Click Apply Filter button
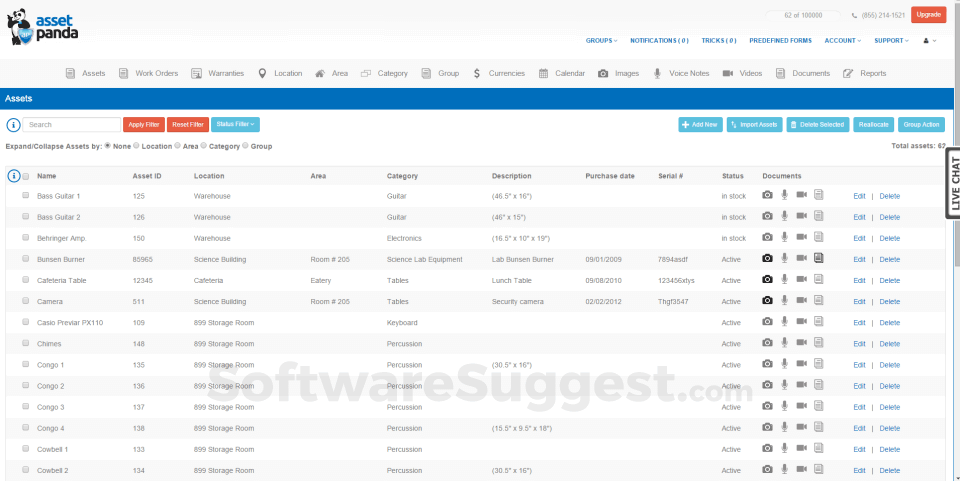 click(x=144, y=124)
